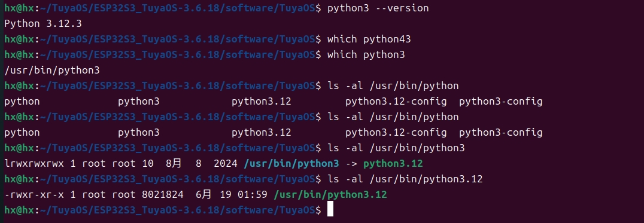Viewport: 644px width, 223px height.
Task: Click the 'ls -al /usr/bin/python3.12' command
Action: 405,179
